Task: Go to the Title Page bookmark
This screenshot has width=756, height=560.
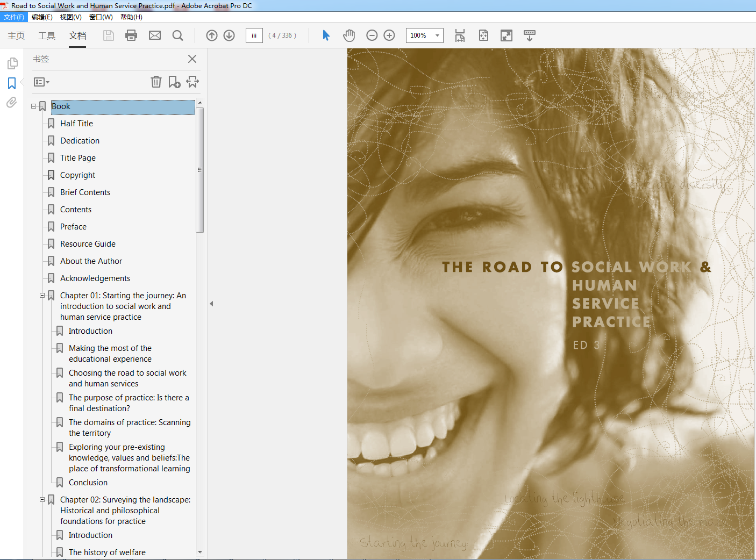Action: (x=78, y=158)
